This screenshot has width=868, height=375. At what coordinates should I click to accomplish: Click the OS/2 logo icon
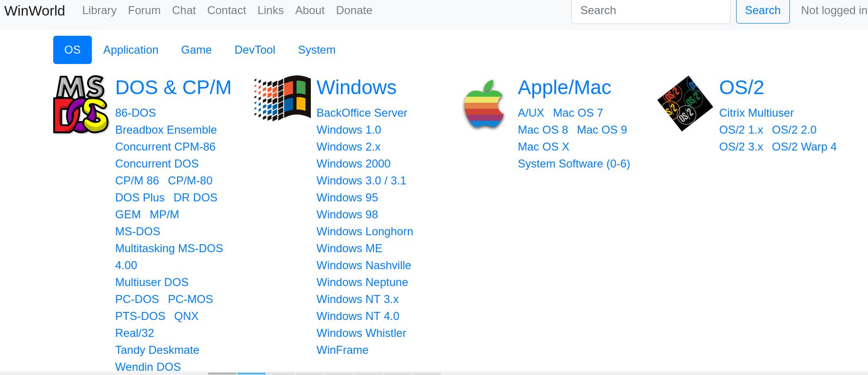(685, 104)
